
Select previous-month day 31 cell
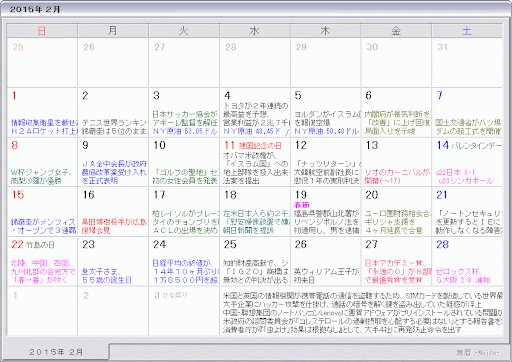467,62
